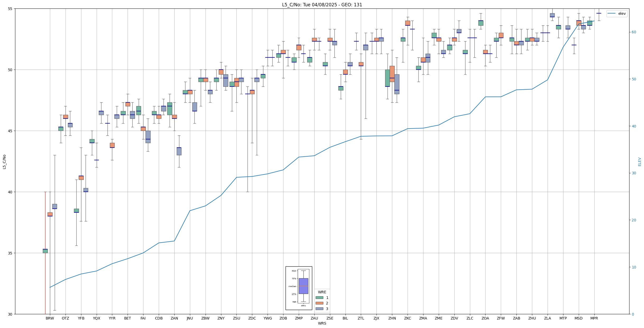Click the 60 tick on right elevation axis
The width and height of the screenshot is (644, 328).
[x=634, y=32]
